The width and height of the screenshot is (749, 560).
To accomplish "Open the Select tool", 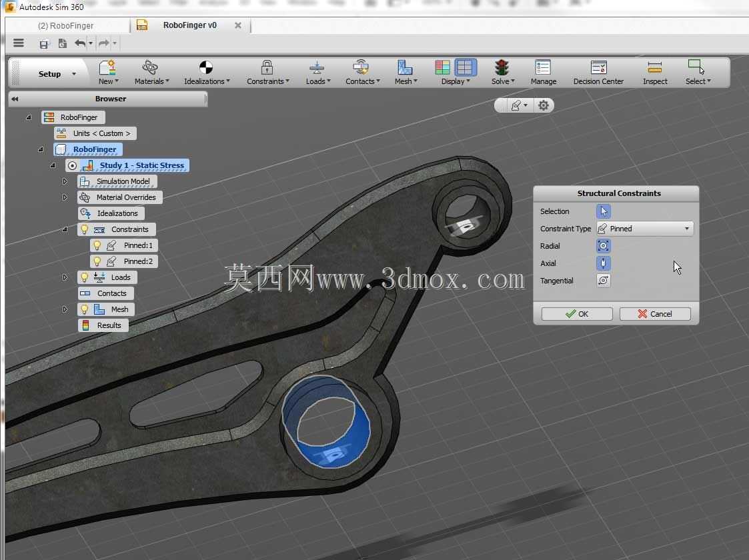I will (x=698, y=73).
